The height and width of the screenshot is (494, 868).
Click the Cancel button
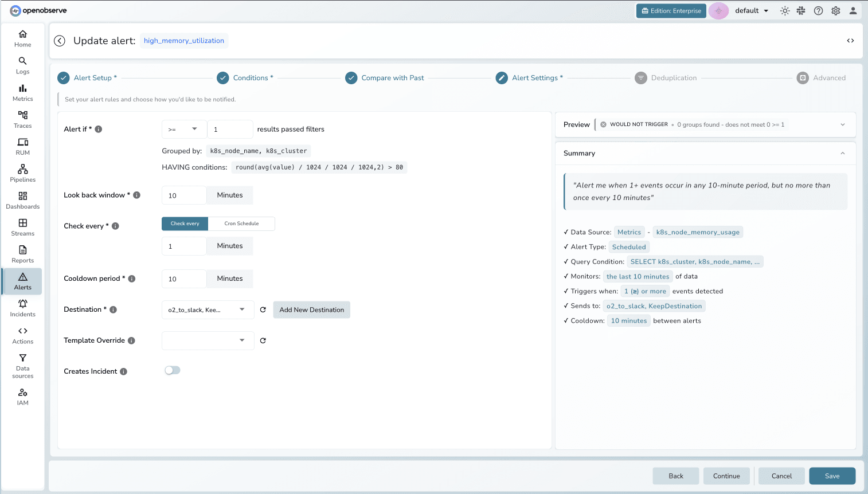pyautogui.click(x=781, y=476)
